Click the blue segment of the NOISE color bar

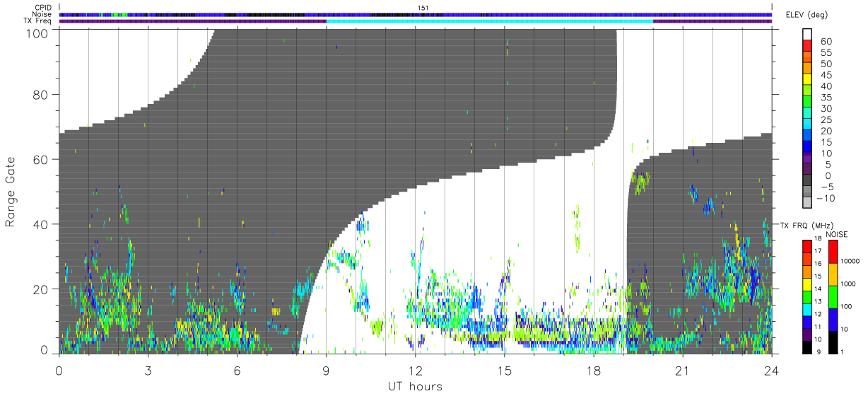pos(833,320)
